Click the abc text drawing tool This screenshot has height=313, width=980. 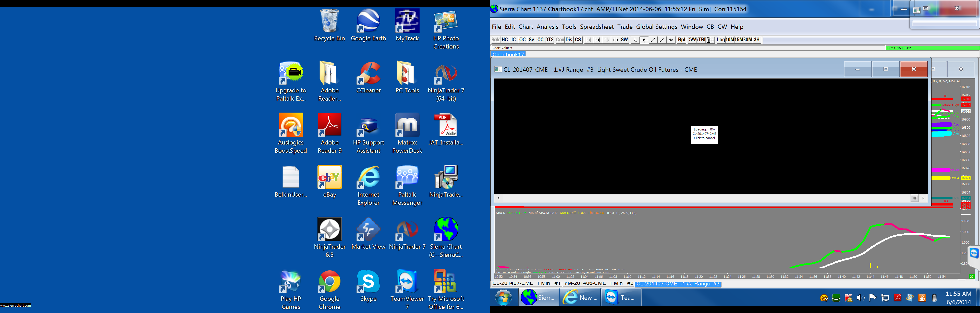[671, 40]
